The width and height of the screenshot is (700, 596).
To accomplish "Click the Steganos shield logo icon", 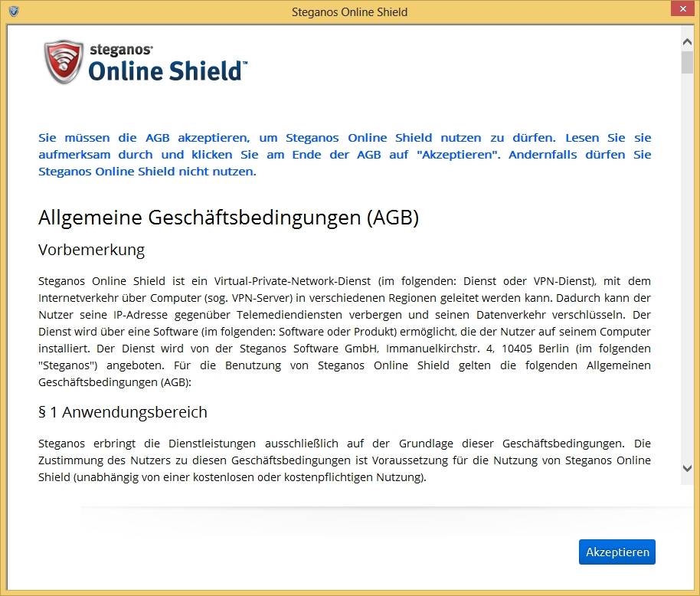I will pyautogui.click(x=64, y=62).
